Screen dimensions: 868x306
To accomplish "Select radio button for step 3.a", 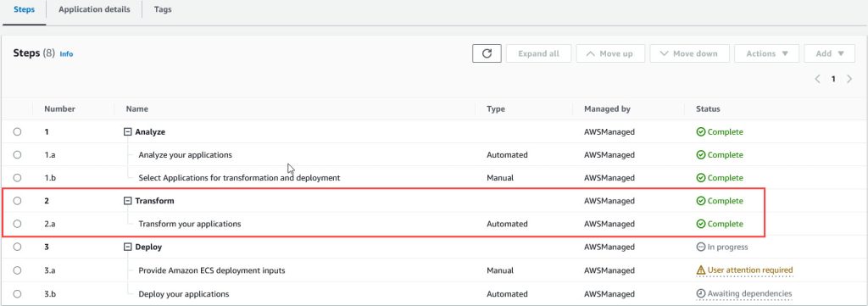I will point(17,270).
